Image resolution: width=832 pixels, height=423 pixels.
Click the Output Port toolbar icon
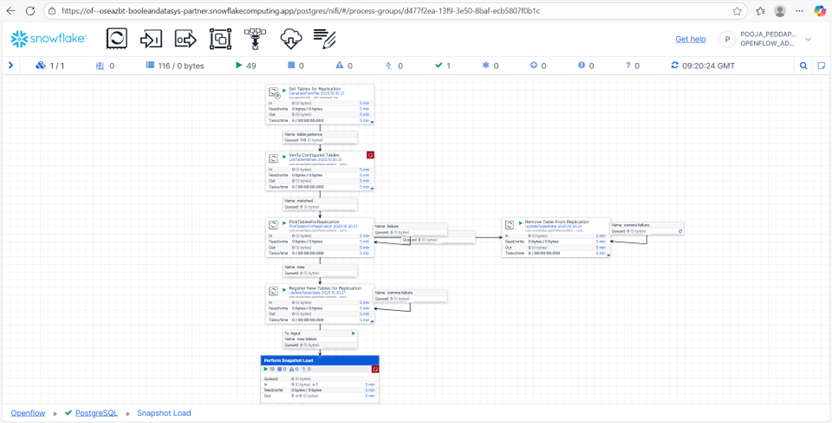point(185,39)
